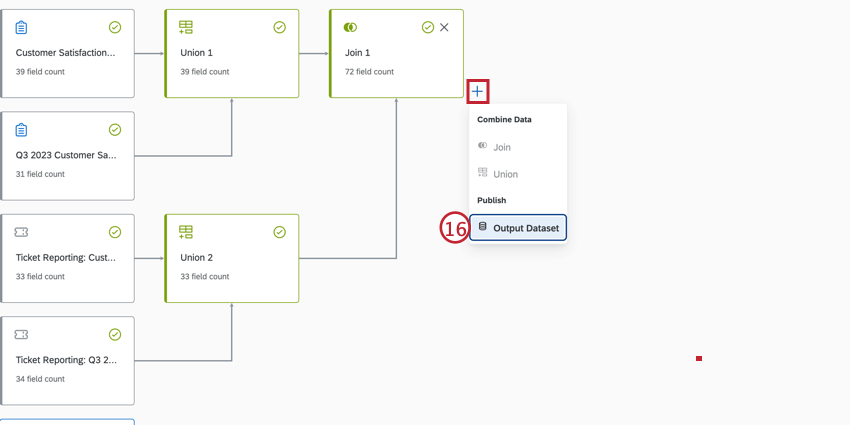Select Join from Combine Data menu

pyautogui.click(x=502, y=147)
